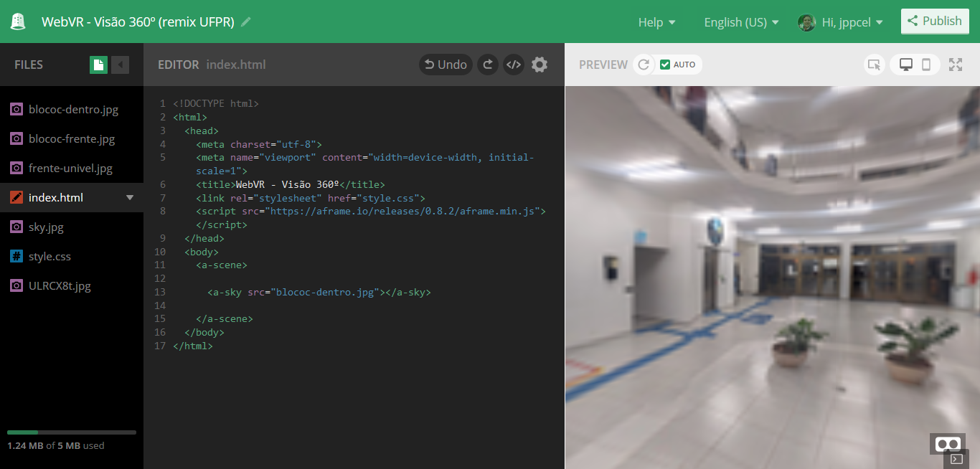The height and width of the screenshot is (469, 980).
Task: Redo the last edit
Action: pyautogui.click(x=487, y=65)
